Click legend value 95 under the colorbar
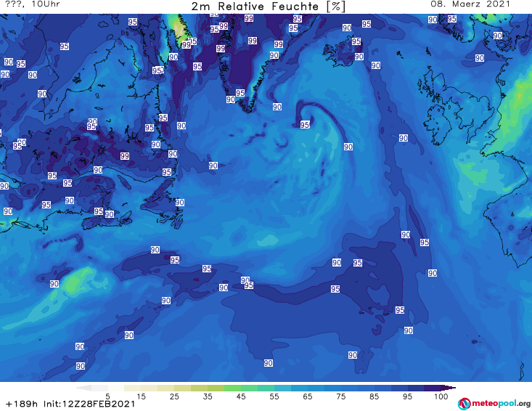Image resolution: width=532 pixels, height=411 pixels. tap(407, 396)
